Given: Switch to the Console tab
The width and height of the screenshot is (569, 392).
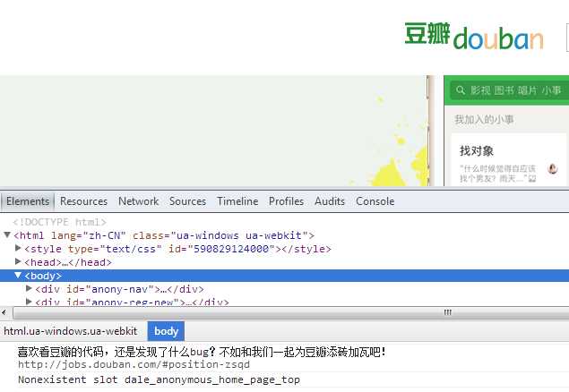Looking at the screenshot, I should 375,201.
